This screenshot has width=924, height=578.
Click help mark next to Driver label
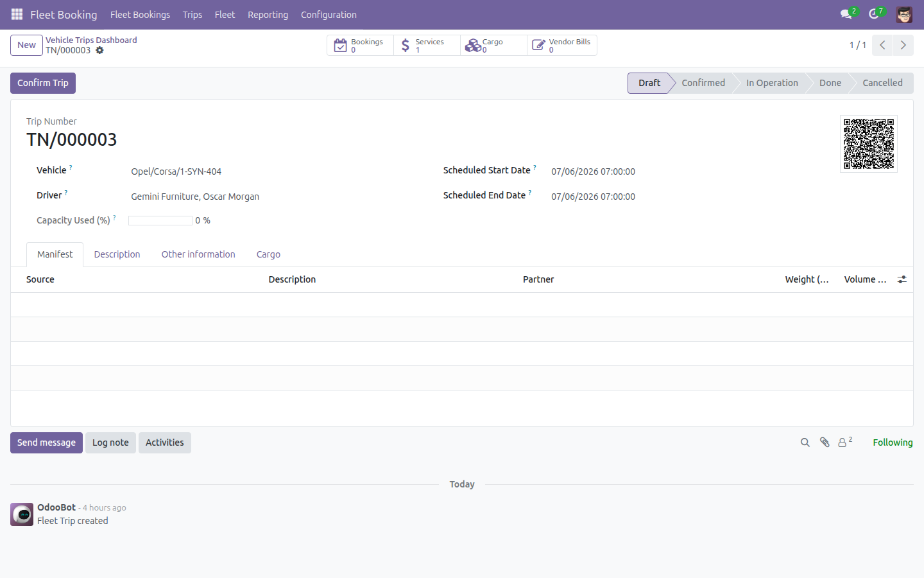pos(66,193)
